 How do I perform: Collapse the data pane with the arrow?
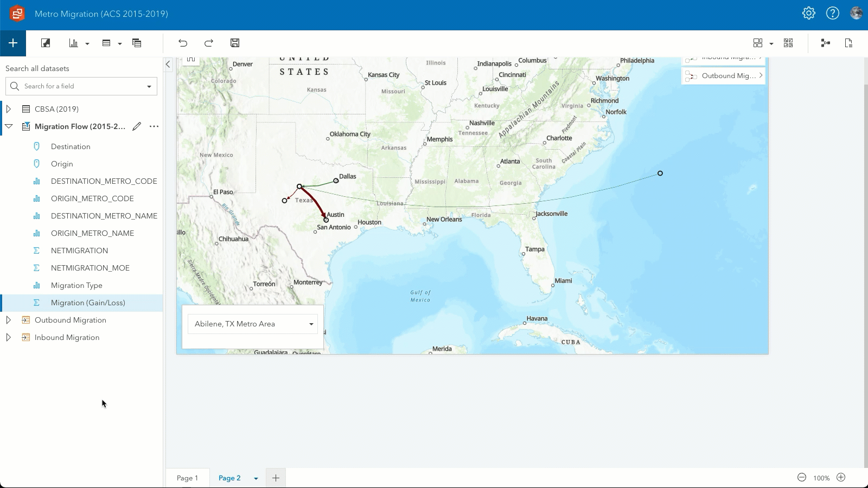tap(168, 65)
